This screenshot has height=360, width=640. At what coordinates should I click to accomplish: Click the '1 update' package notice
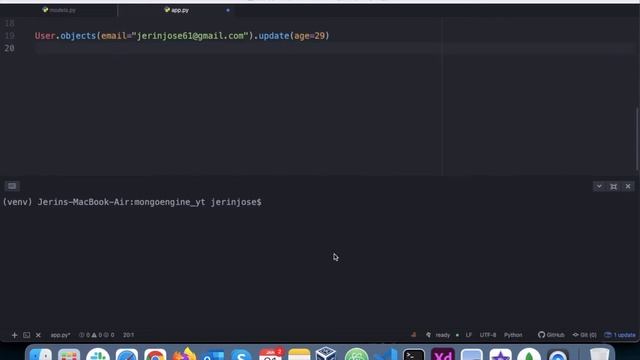pos(620,335)
